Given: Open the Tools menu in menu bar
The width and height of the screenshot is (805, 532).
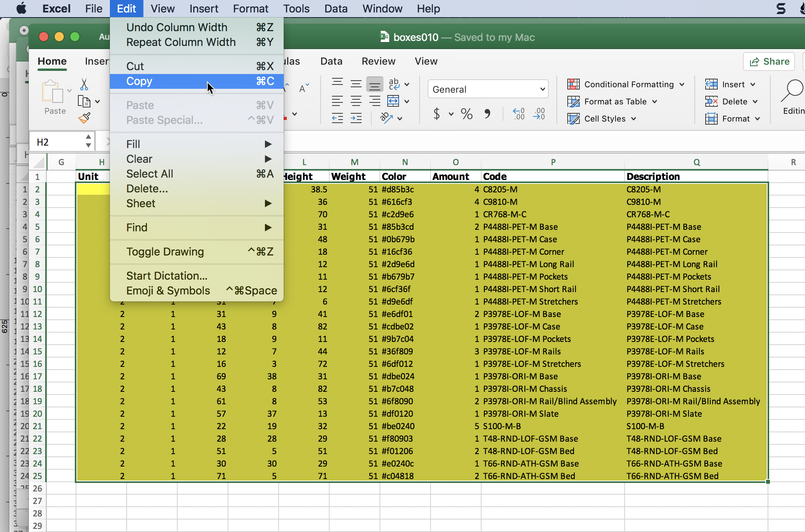Looking at the screenshot, I should pos(296,9).
